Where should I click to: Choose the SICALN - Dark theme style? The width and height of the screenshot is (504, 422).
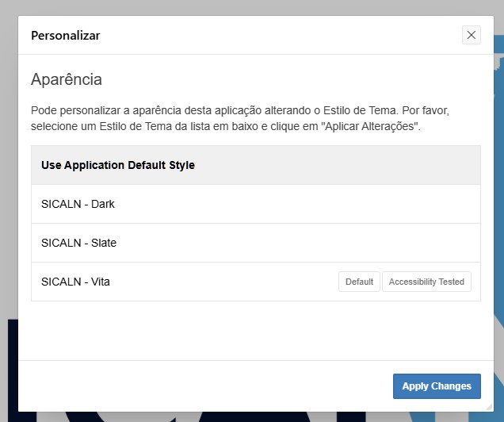pos(78,204)
